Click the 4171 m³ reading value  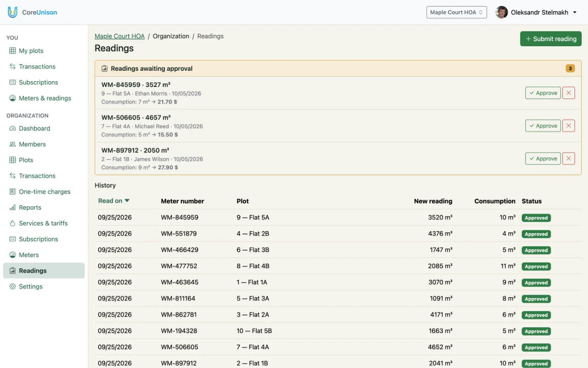tap(441, 315)
